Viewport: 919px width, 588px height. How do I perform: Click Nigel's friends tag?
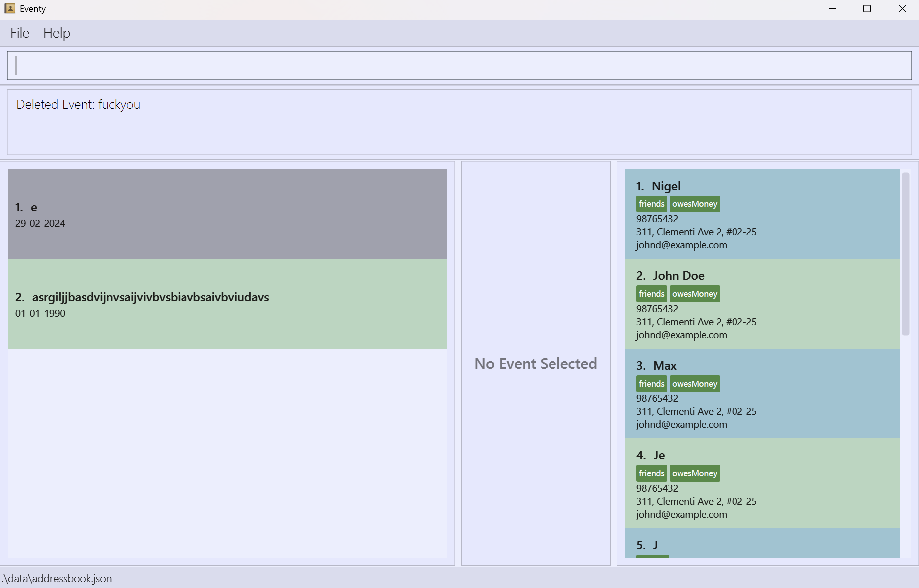click(652, 204)
